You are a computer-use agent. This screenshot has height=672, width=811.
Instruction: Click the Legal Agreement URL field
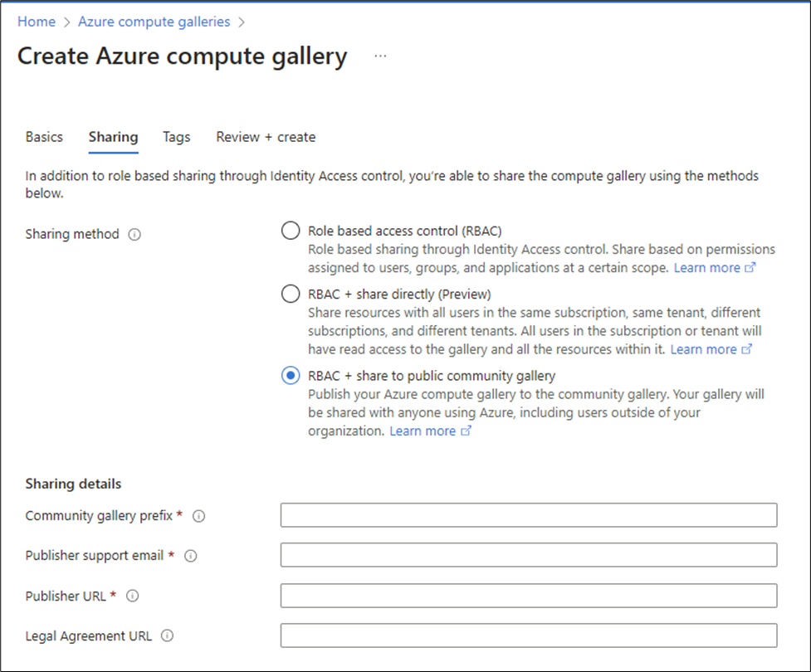529,635
